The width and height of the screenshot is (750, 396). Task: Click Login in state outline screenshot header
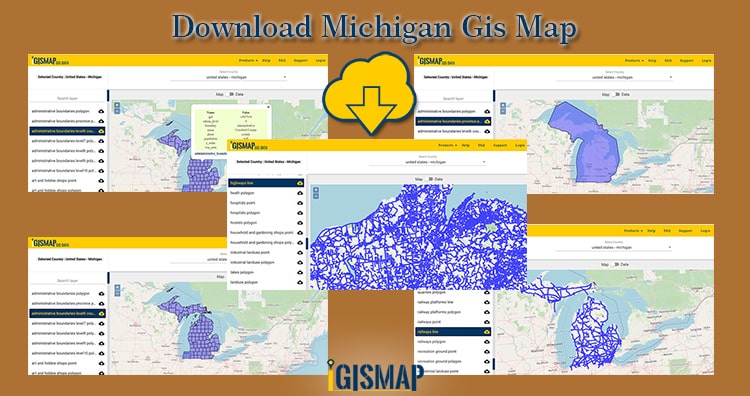(x=706, y=61)
